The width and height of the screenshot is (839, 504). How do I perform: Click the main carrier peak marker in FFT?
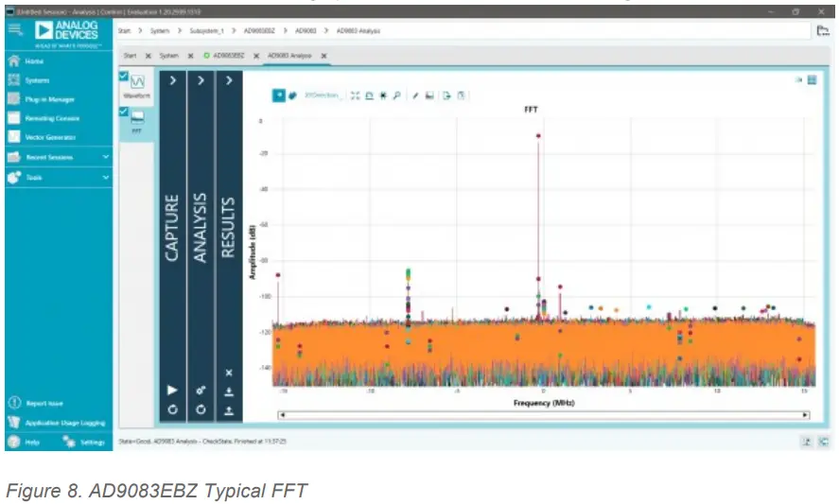click(x=538, y=136)
